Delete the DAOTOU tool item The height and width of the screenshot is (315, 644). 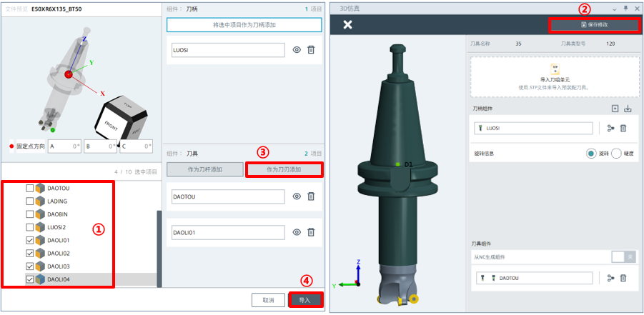[311, 196]
